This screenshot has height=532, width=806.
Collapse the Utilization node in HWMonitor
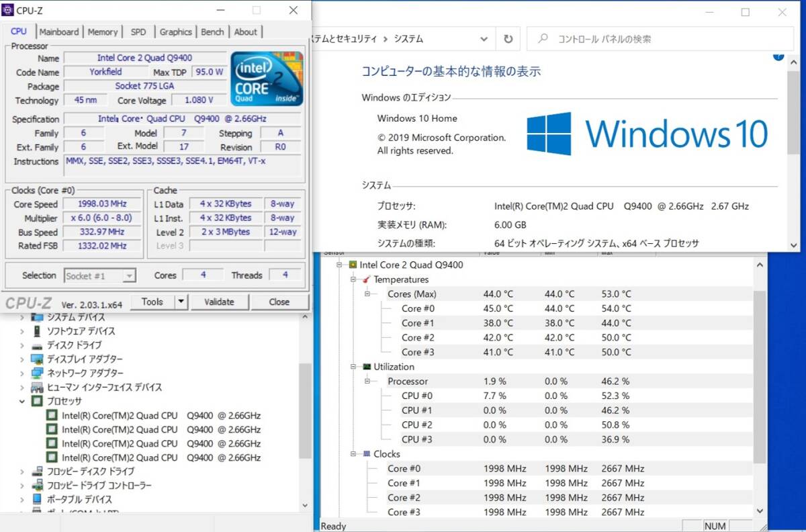point(353,367)
